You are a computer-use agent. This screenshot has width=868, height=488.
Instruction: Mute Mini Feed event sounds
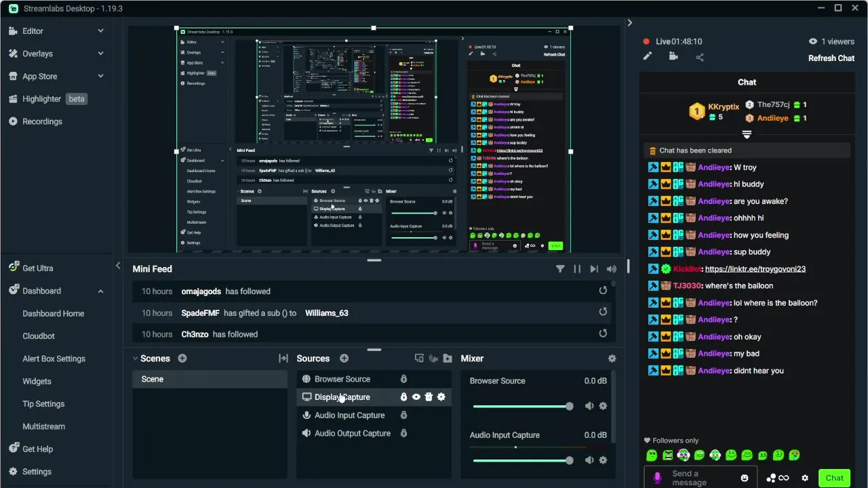point(612,269)
